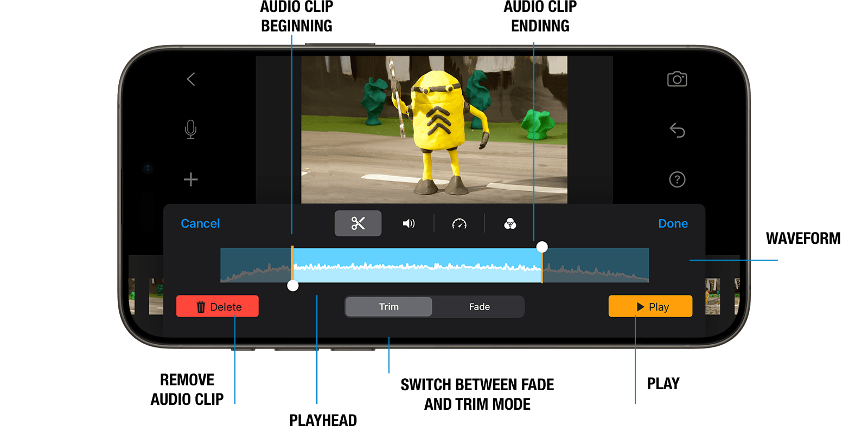
Task: Open the volume speaker settings
Action: (x=409, y=223)
